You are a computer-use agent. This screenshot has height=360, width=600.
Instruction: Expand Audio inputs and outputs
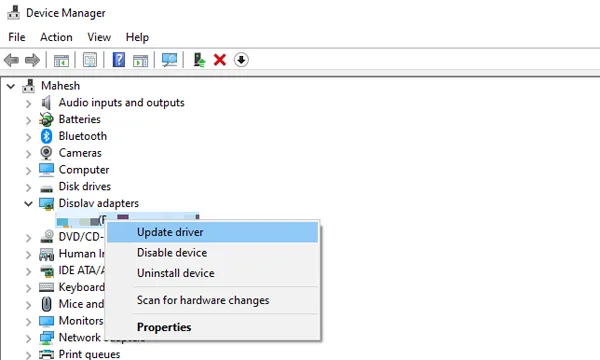click(x=28, y=103)
